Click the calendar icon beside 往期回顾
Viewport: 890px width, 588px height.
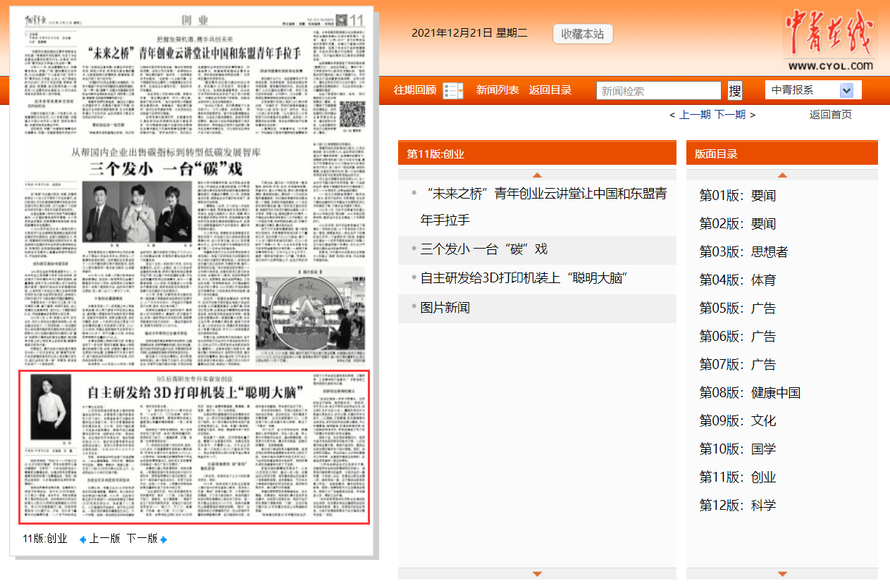coord(452,90)
